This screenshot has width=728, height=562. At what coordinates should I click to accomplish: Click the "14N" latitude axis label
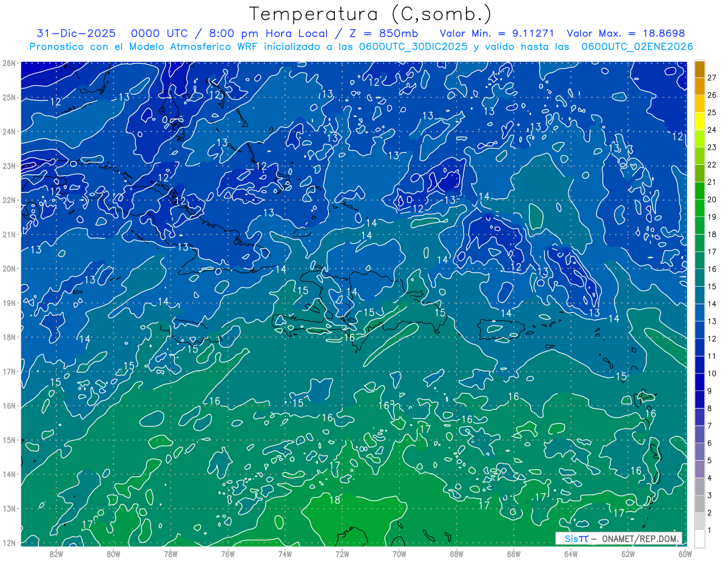9,474
